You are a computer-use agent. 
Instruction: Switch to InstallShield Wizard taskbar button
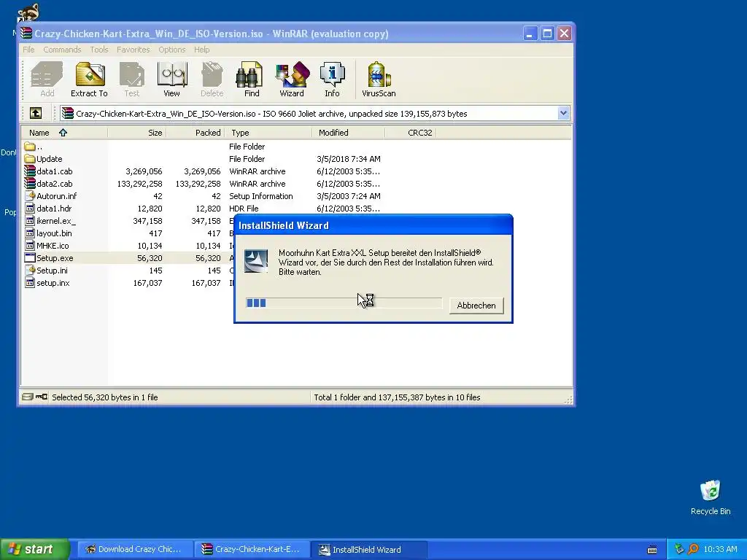tap(368, 549)
